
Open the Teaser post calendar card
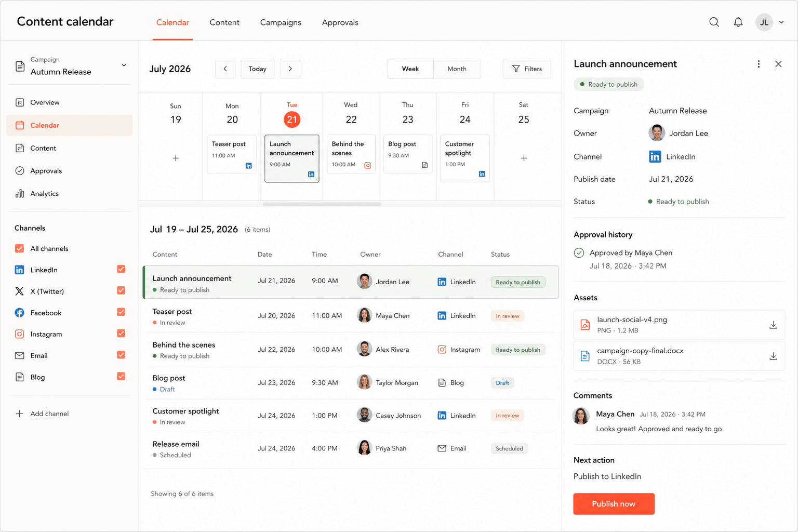[232, 154]
